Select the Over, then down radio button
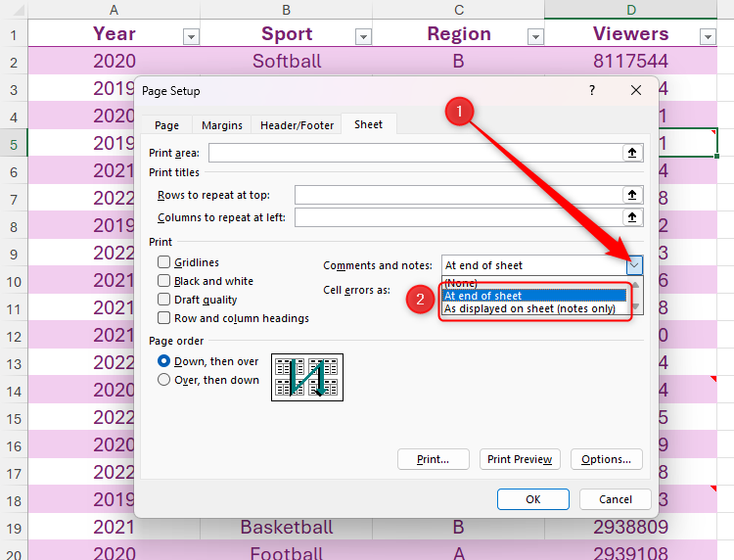Viewport: 734px width, 560px height. pos(164,380)
